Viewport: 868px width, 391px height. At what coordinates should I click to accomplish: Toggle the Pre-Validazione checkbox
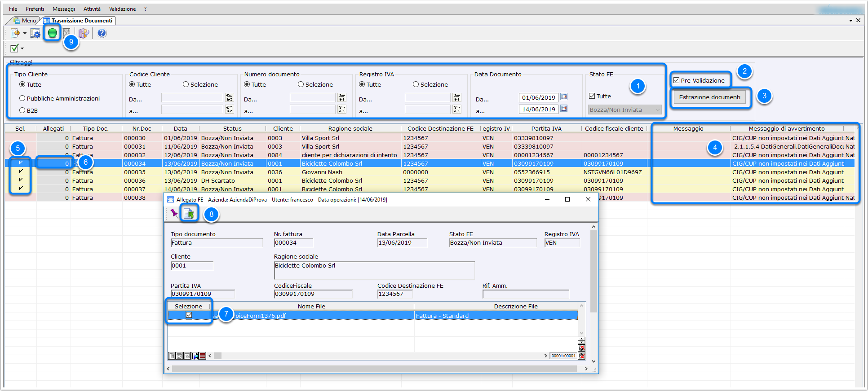point(677,80)
